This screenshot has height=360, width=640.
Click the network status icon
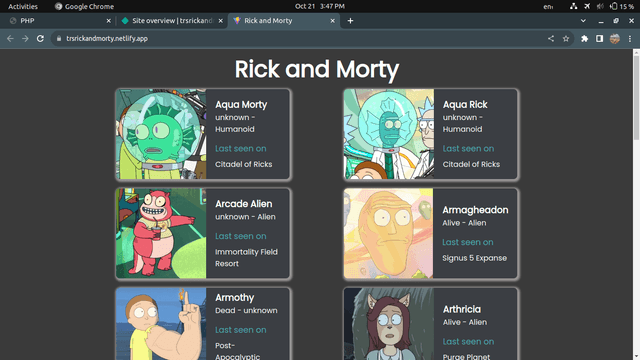pyautogui.click(x=573, y=6)
